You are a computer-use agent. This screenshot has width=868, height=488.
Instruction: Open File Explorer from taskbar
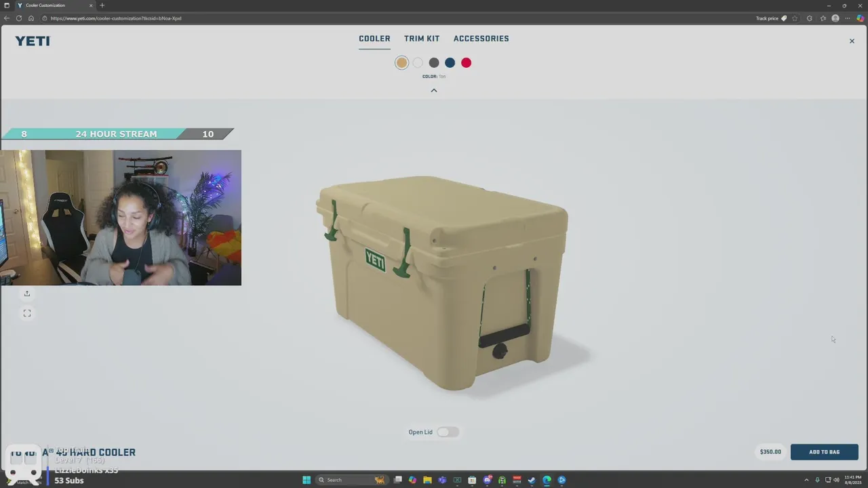427,480
